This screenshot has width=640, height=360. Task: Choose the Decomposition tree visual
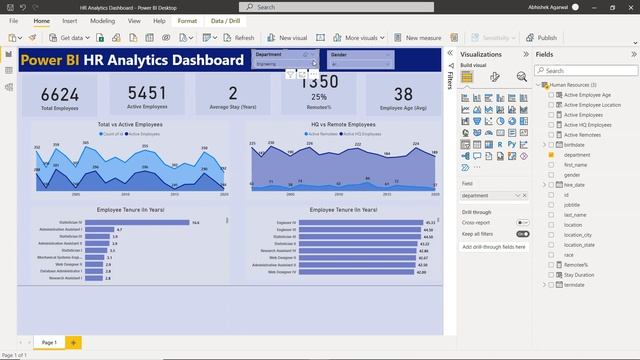tap(465, 156)
